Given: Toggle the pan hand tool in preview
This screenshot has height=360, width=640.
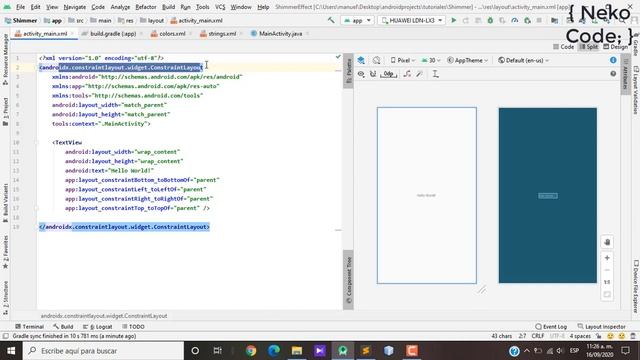Looking at the screenshot, I should tap(607, 242).
